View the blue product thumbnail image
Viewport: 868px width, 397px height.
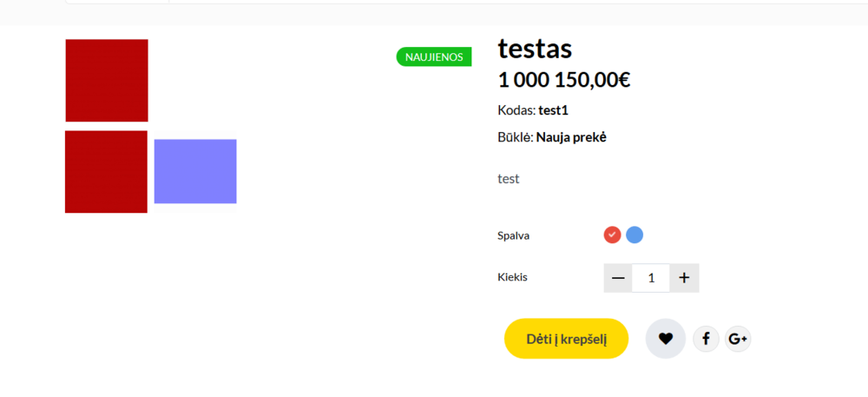(x=195, y=171)
